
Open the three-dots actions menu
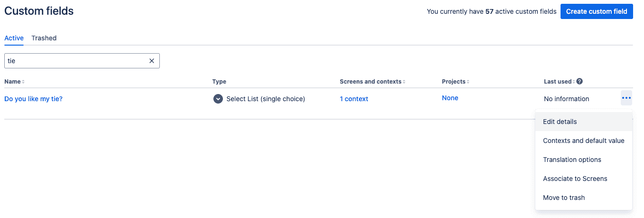click(626, 98)
